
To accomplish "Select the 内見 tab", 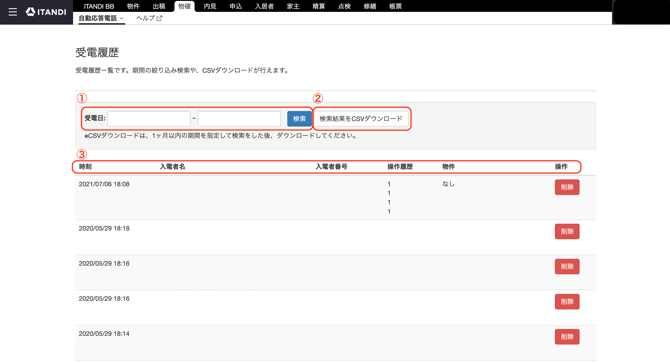I will [x=210, y=6].
